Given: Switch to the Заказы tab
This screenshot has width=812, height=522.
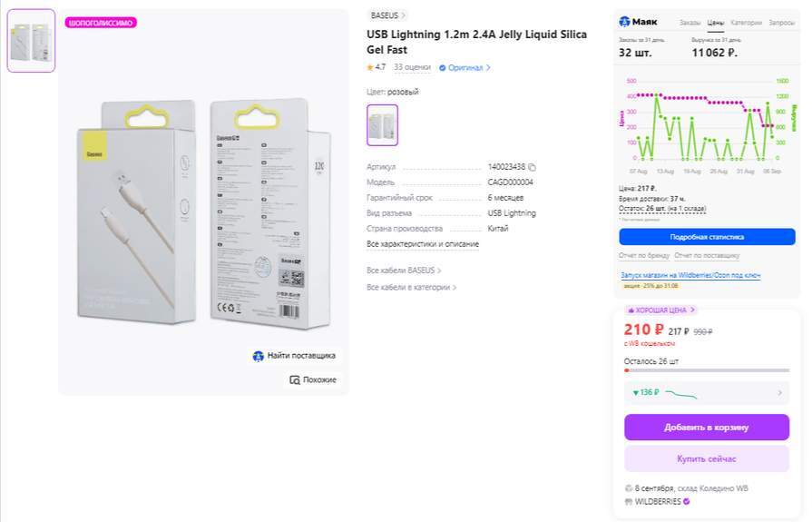Looking at the screenshot, I should coord(690,22).
